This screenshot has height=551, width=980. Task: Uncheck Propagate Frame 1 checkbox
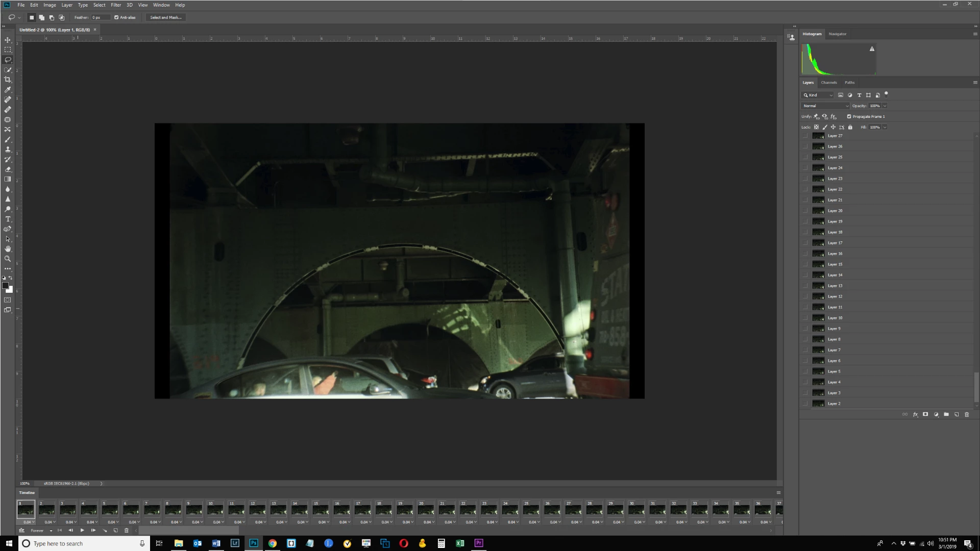coord(849,116)
